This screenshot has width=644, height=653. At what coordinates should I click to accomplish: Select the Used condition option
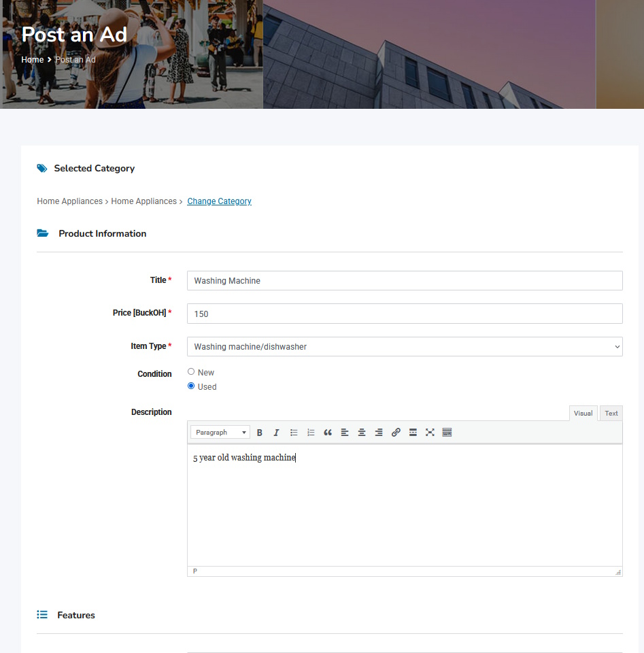pos(191,386)
